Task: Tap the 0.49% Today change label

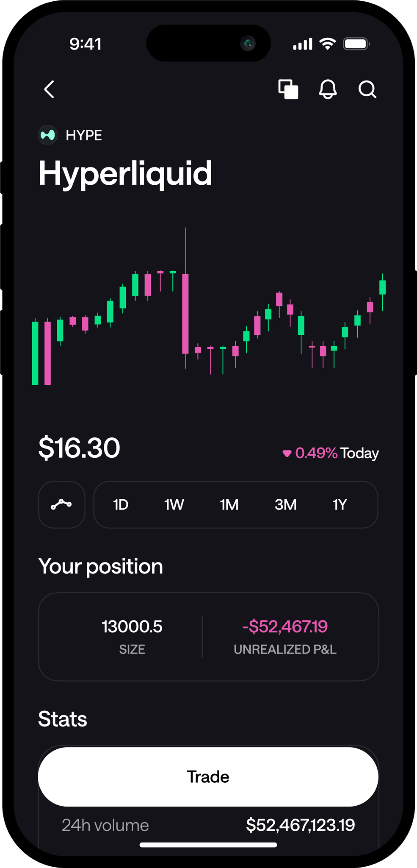Action: coord(331,453)
